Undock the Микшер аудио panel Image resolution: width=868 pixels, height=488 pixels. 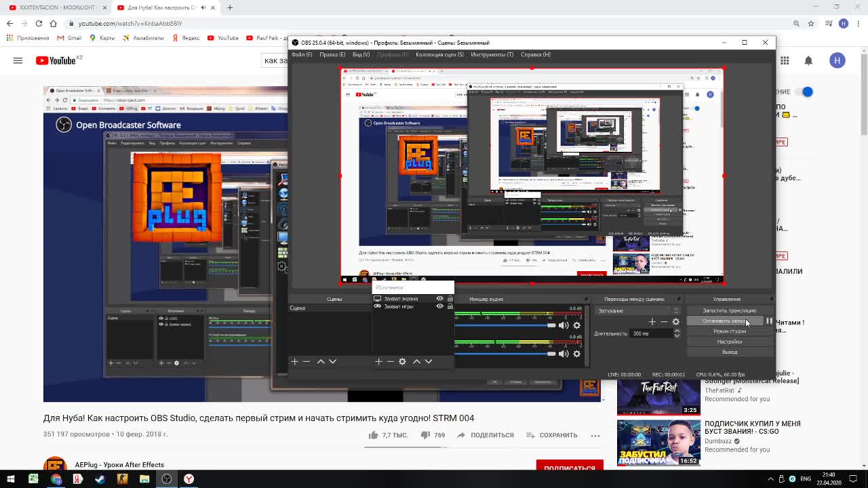(587, 299)
